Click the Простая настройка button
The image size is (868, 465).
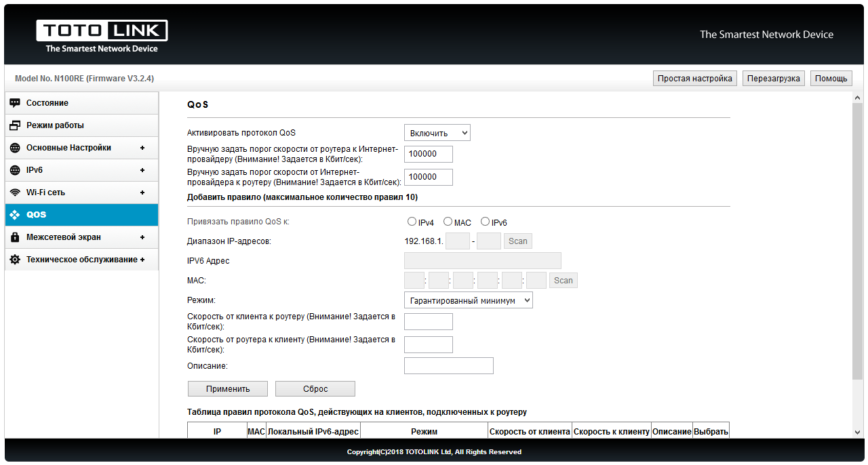pyautogui.click(x=695, y=79)
